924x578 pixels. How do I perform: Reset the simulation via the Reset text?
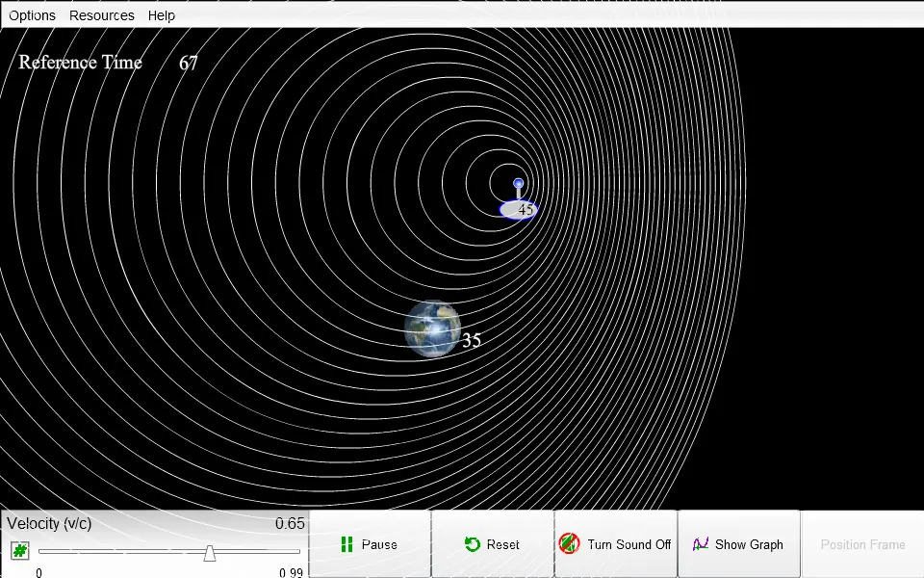(x=502, y=544)
